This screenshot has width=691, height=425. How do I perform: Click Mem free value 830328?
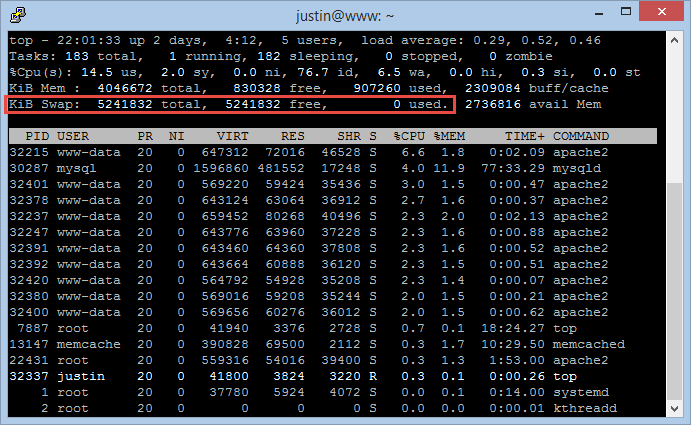pyautogui.click(x=257, y=88)
